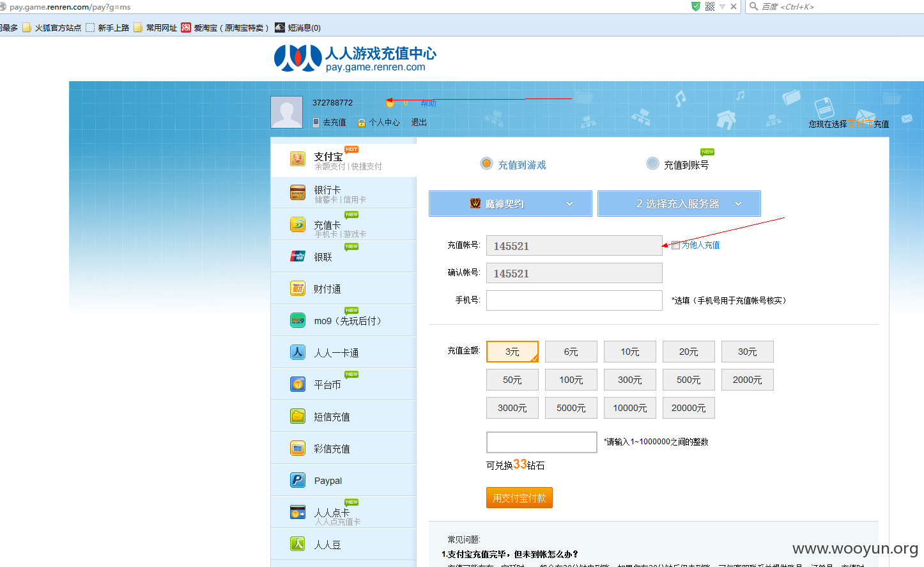Click the 人人豆 icon
Image resolution: width=924 pixels, height=567 pixels.
[x=298, y=544]
